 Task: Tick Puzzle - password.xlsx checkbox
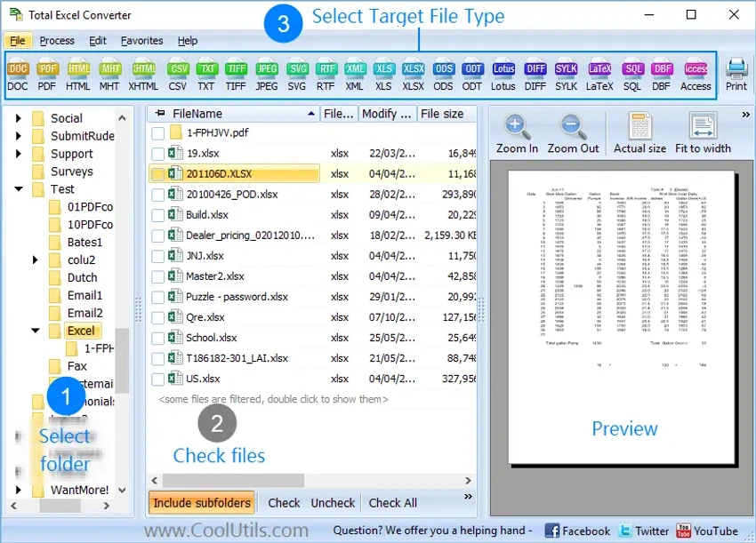click(157, 297)
